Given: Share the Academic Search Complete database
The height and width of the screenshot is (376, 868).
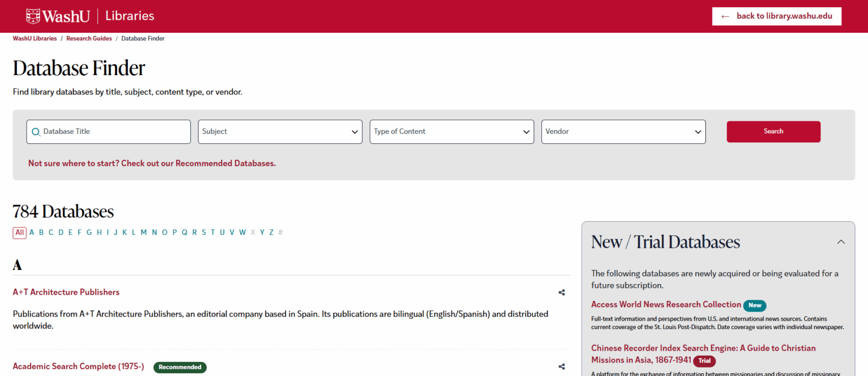Looking at the screenshot, I should 561,366.
